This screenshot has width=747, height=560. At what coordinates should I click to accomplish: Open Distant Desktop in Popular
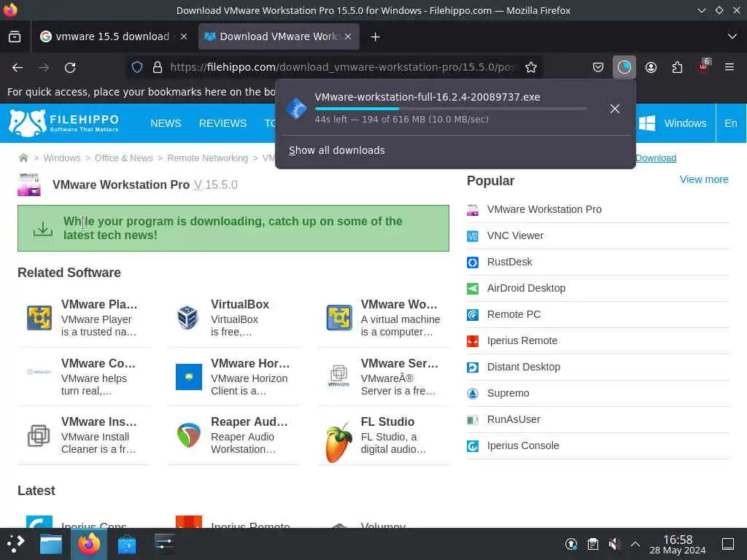(524, 367)
